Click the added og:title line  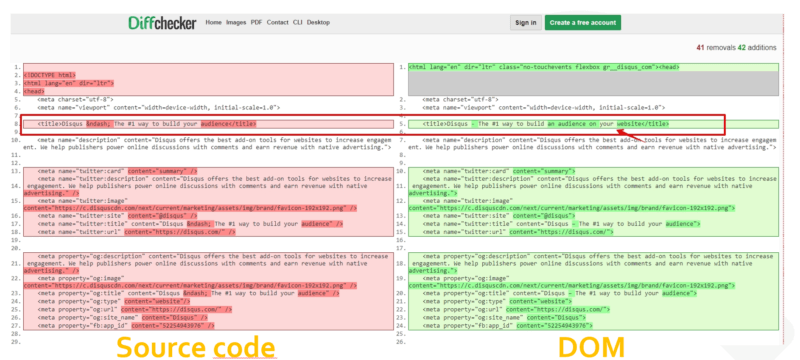[x=559, y=294]
